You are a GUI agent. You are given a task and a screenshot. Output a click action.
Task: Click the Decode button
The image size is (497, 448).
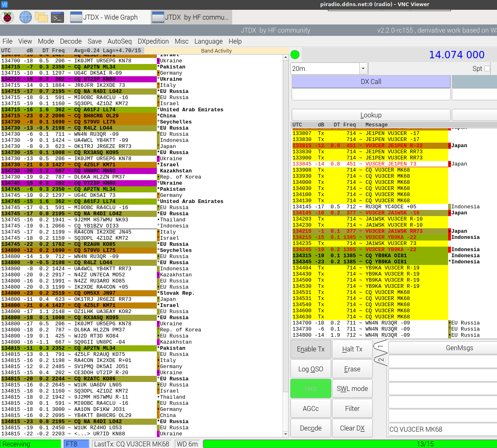311,428
